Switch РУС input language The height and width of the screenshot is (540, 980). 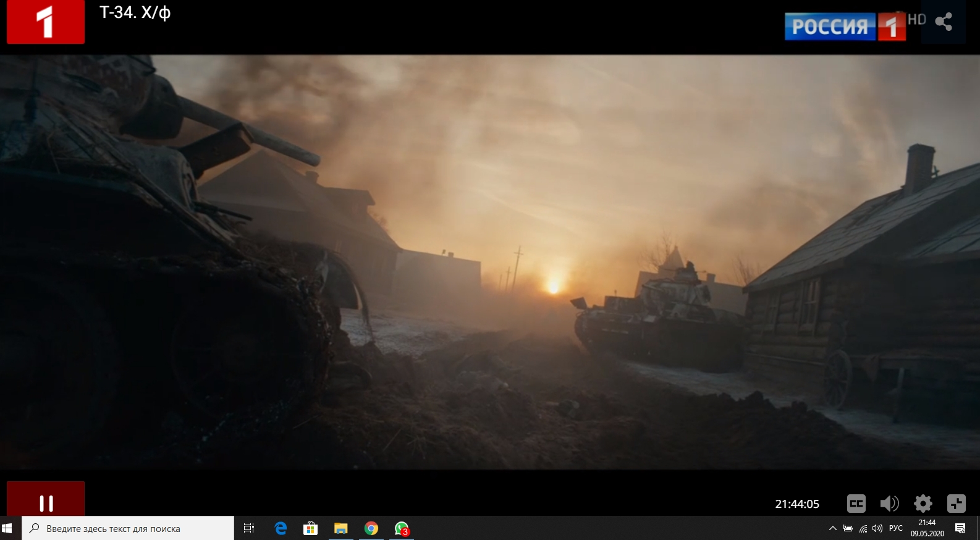pyautogui.click(x=896, y=528)
